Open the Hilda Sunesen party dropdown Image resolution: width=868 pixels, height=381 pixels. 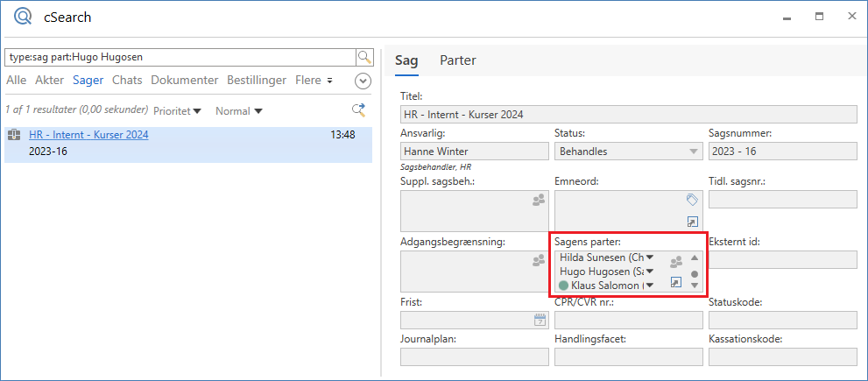coord(650,257)
